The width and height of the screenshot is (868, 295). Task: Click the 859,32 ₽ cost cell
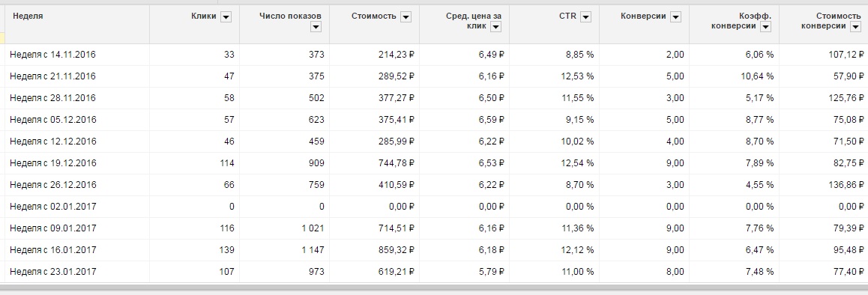click(x=374, y=250)
